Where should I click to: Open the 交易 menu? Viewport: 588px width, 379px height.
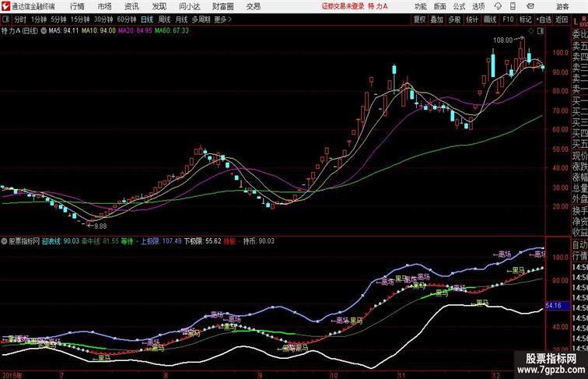pyautogui.click(x=253, y=6)
